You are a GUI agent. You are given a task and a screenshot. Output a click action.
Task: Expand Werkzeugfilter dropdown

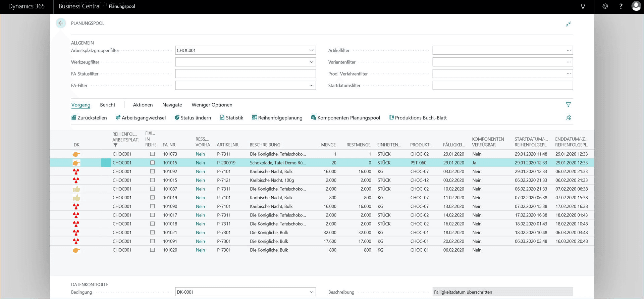tap(311, 62)
